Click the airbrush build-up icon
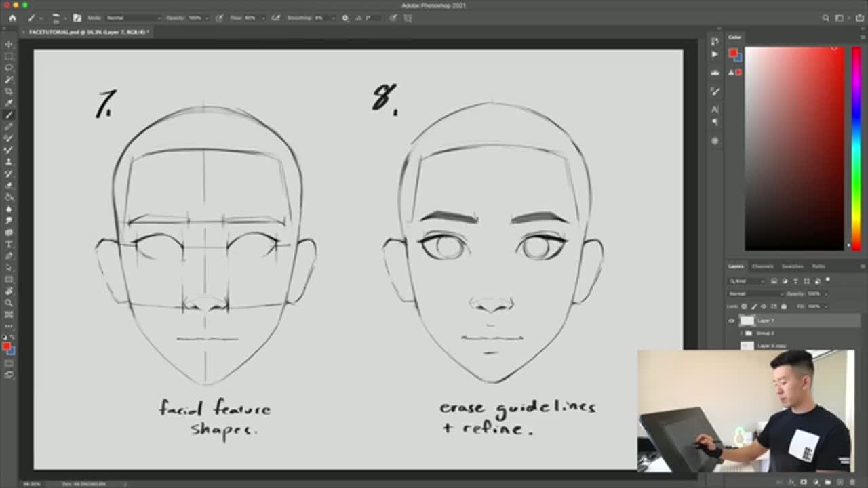Screen dimensions: 868x488 click(x=276, y=18)
